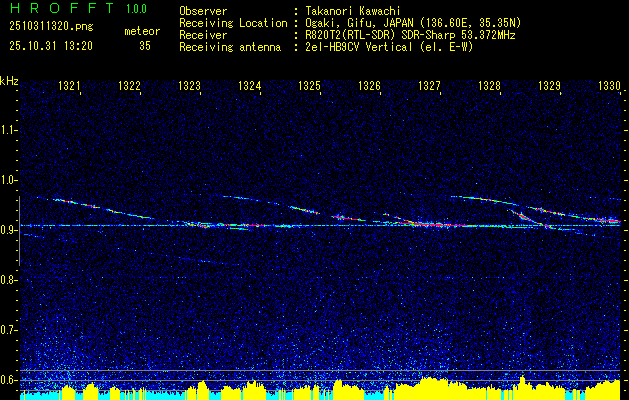Click the timestamp 25.10.31 13:20
This screenshot has height=400, width=629.
51,46
